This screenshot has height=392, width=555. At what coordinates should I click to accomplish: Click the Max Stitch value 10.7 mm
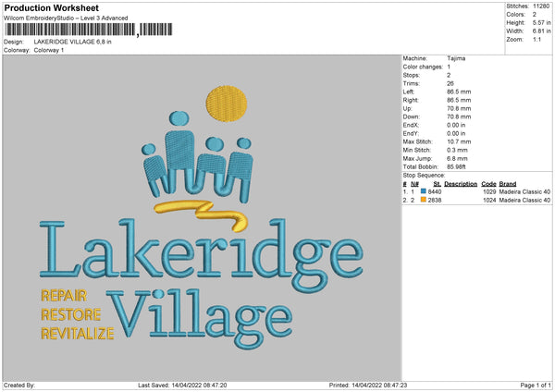[x=459, y=141]
